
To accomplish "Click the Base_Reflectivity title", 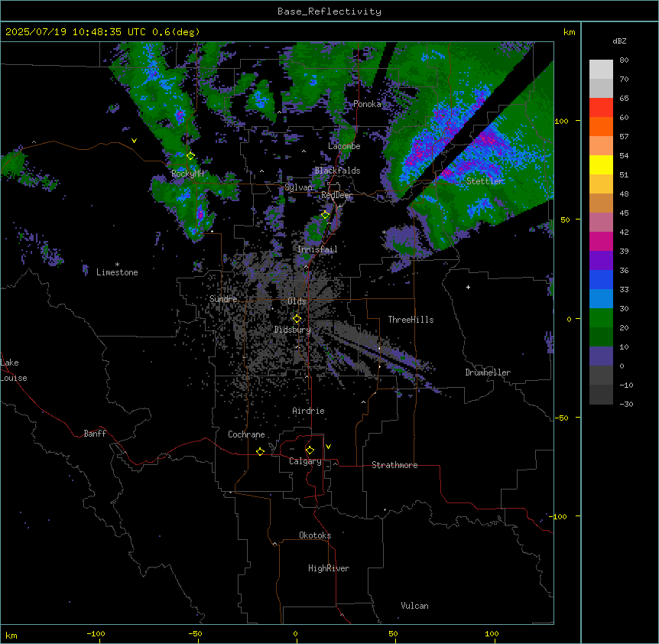I will (329, 11).
